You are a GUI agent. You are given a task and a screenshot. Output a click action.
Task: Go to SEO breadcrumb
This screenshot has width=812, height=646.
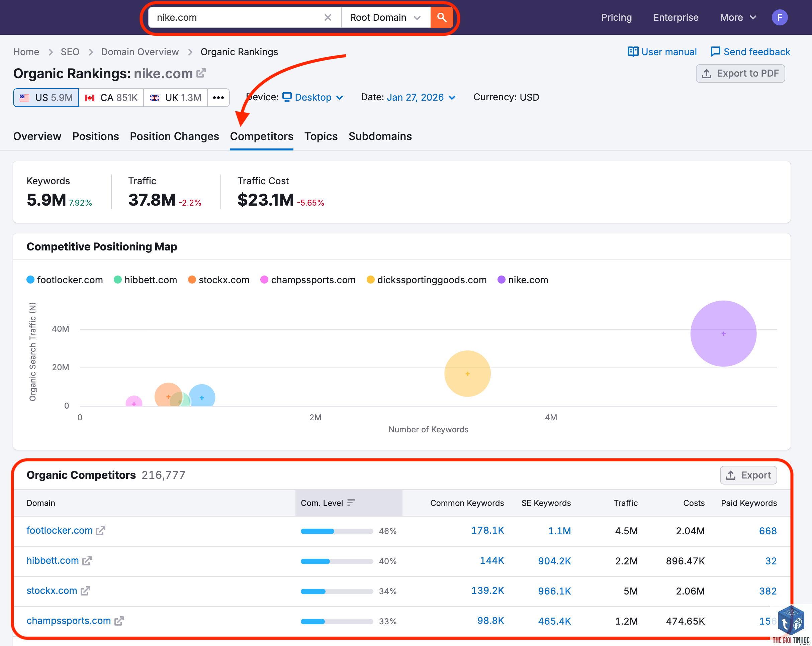(70, 51)
